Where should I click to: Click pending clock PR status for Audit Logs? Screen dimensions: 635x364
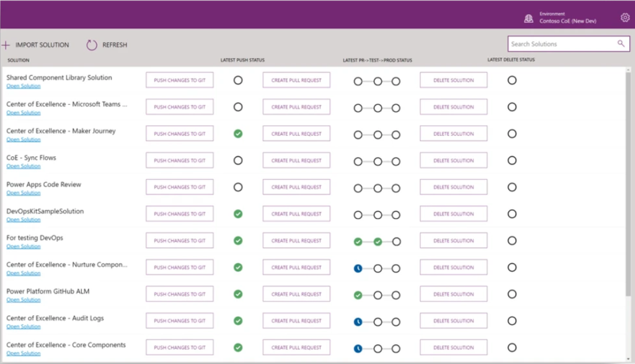[358, 322]
